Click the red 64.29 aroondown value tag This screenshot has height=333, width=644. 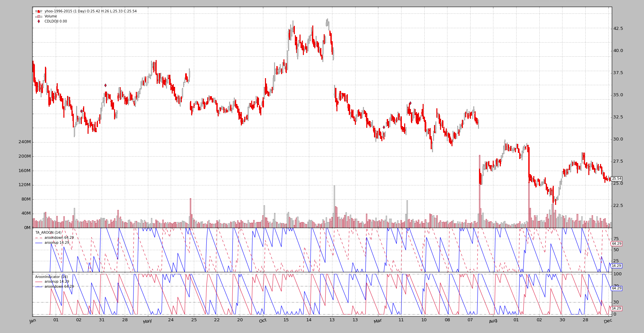click(x=616, y=244)
